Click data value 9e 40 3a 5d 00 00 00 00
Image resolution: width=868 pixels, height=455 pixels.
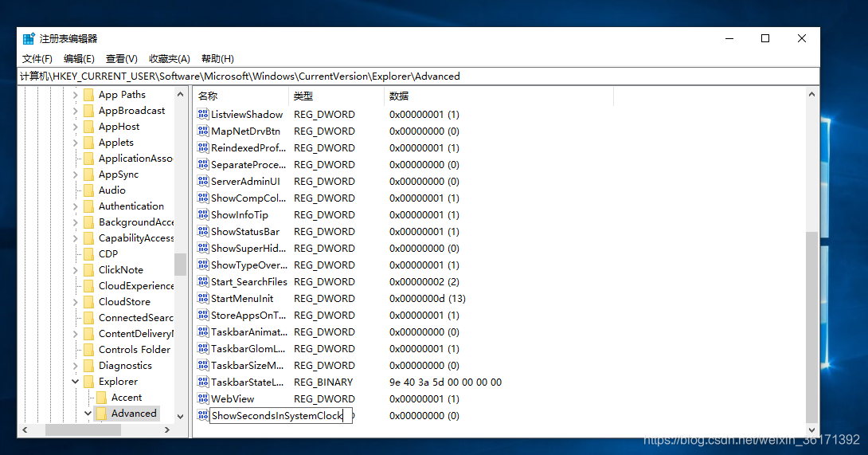(x=446, y=382)
